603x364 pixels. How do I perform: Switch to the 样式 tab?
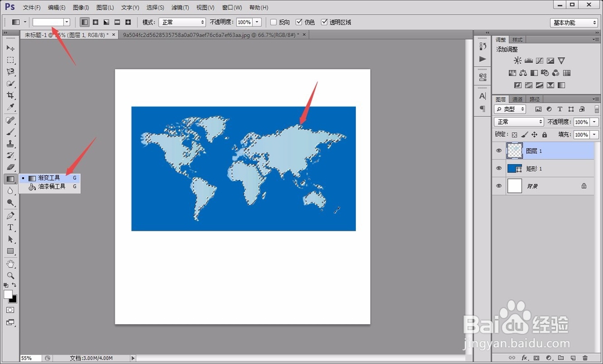tap(517, 40)
